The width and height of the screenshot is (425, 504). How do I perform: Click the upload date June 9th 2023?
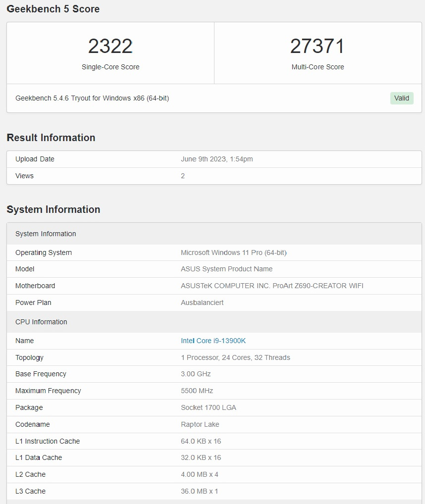217,159
